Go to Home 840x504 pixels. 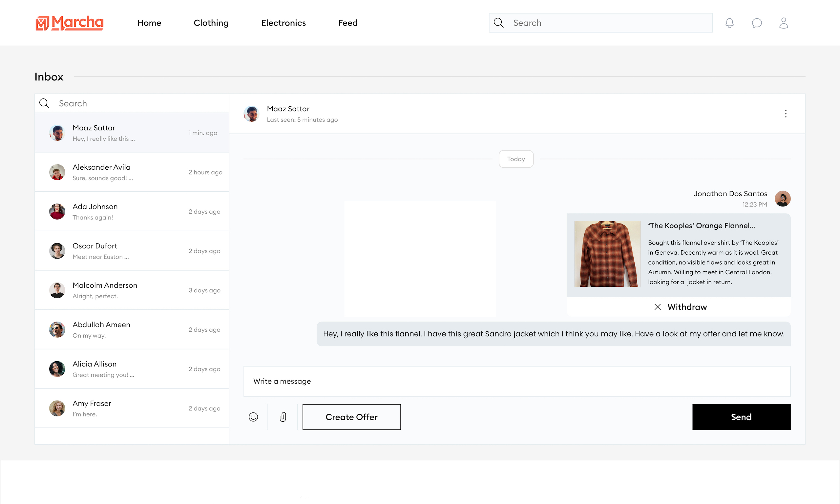[x=149, y=23]
